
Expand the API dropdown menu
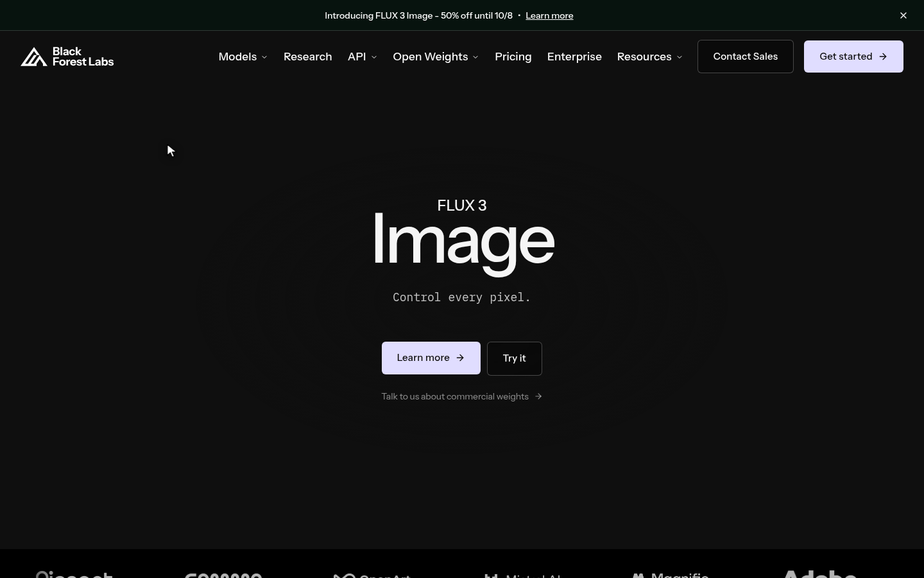point(363,57)
